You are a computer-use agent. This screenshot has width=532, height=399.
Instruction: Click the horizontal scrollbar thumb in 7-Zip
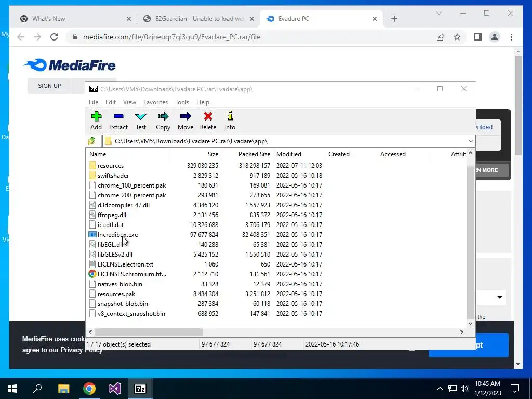(149, 332)
